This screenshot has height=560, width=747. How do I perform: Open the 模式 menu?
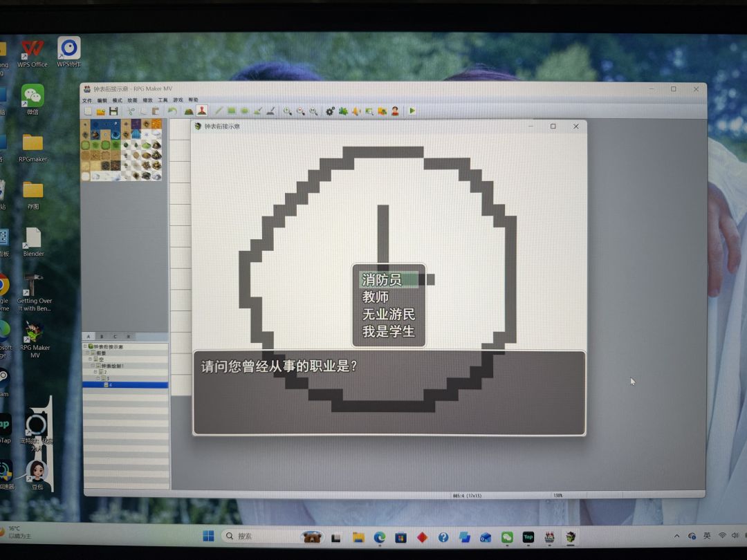[x=117, y=100]
